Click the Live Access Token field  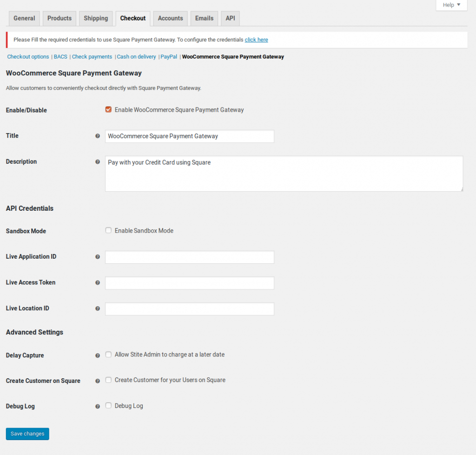(190, 283)
